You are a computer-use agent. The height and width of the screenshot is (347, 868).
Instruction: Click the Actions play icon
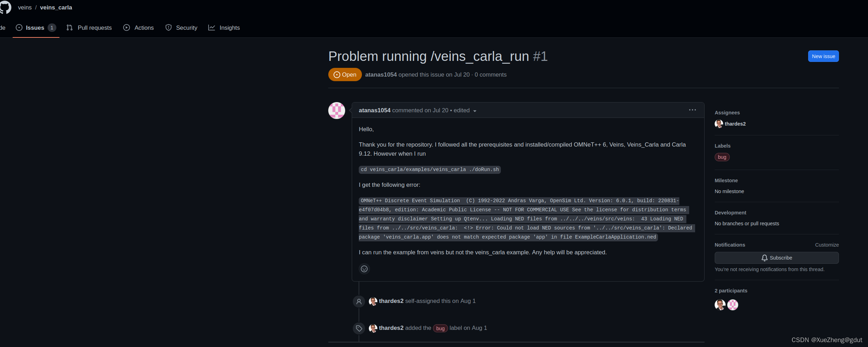[x=127, y=28]
